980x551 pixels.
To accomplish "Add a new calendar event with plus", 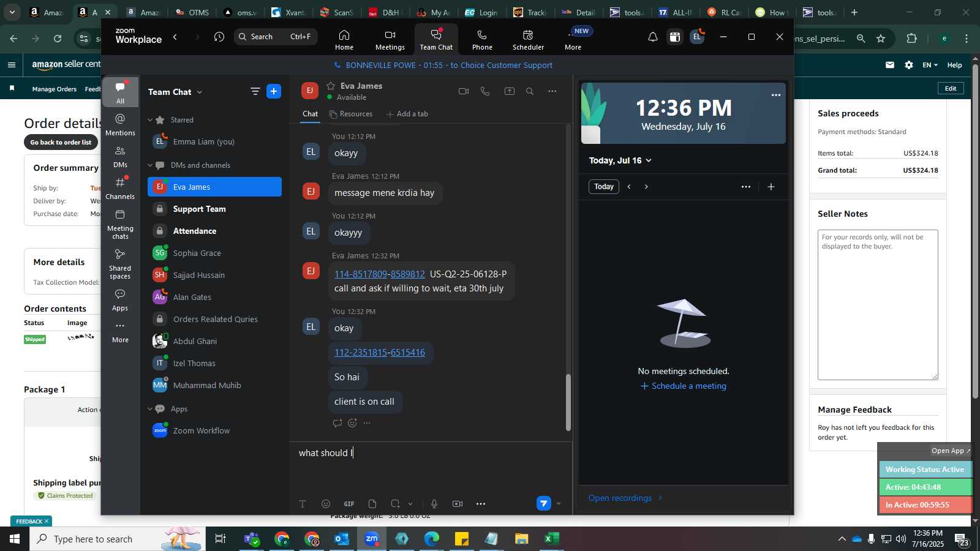I will pos(771,187).
